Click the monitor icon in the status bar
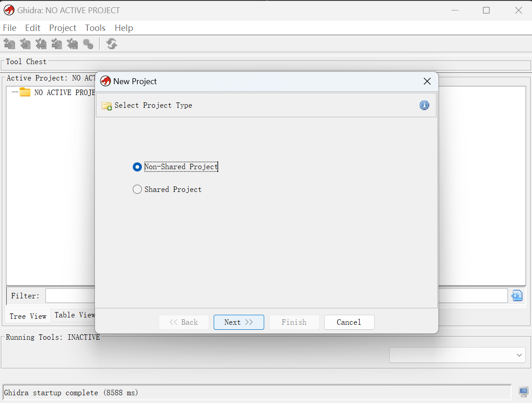The image size is (532, 403). tap(523, 392)
